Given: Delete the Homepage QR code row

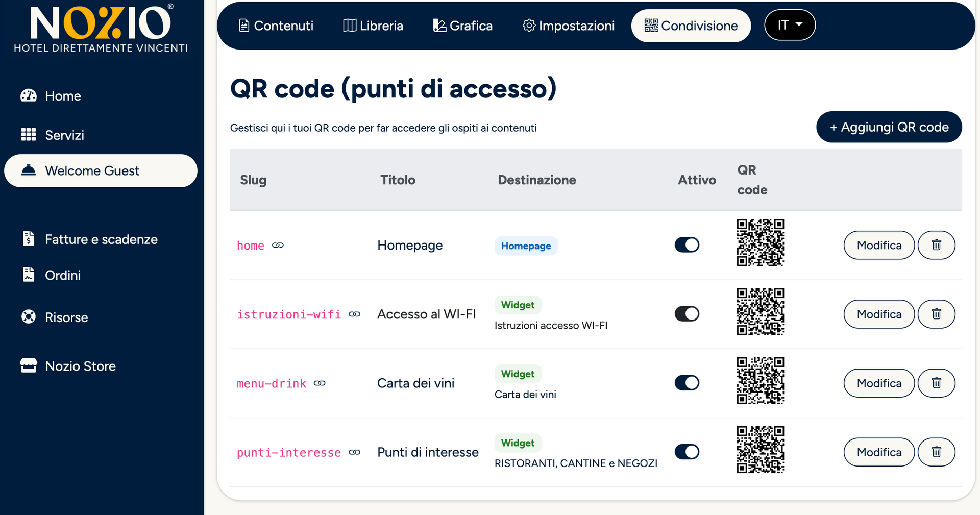Looking at the screenshot, I should pyautogui.click(x=936, y=245).
